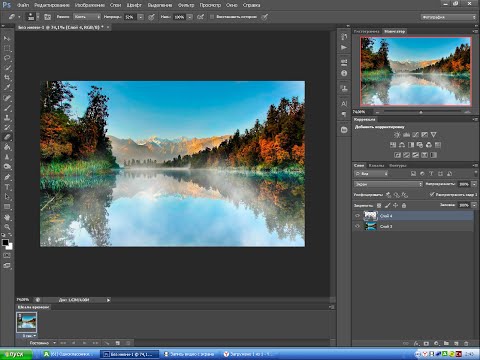Open the screen recording taskbar button
Screen dimensions: 480x360
point(189,354)
